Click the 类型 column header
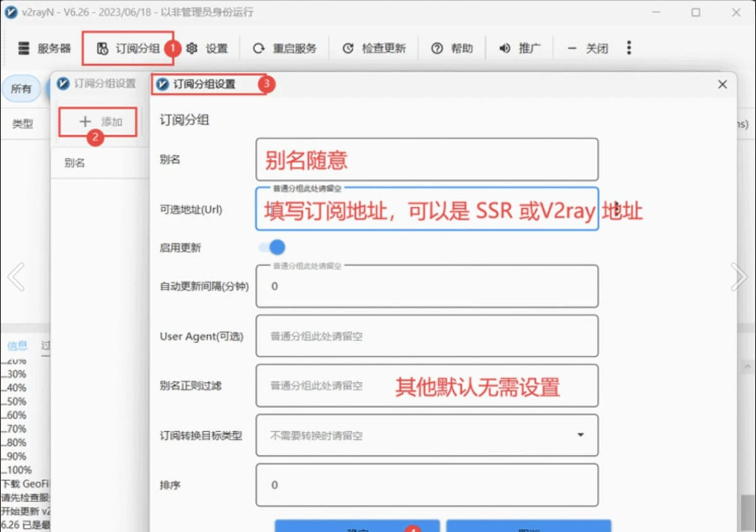 22,125
